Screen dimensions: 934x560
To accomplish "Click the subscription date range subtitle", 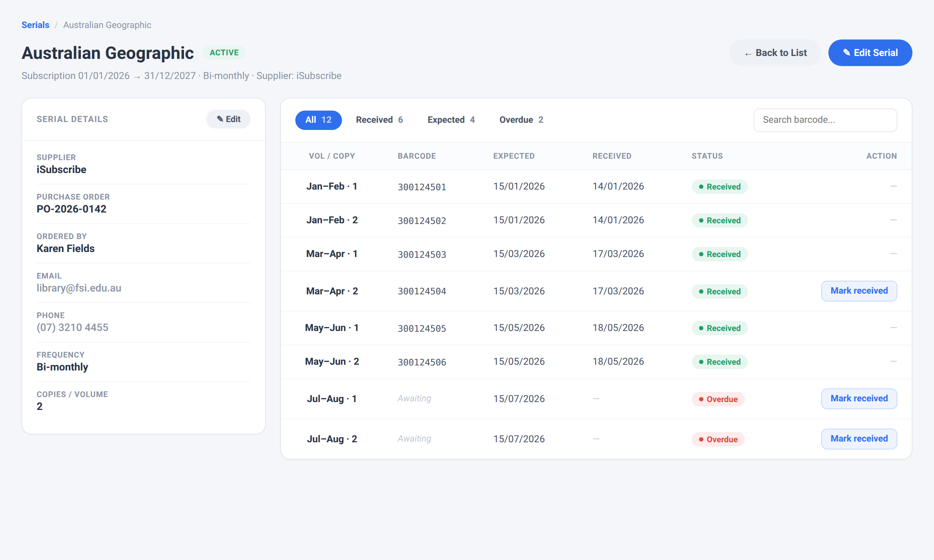I will [181, 76].
